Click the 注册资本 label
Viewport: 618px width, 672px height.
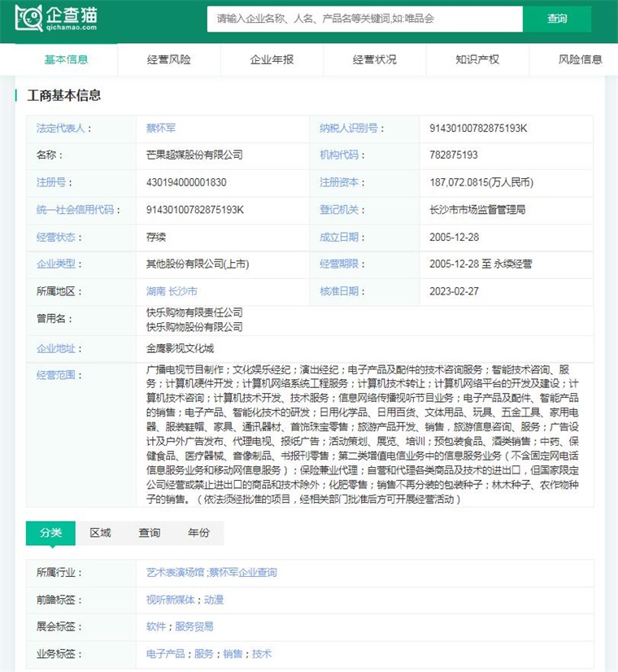(339, 182)
